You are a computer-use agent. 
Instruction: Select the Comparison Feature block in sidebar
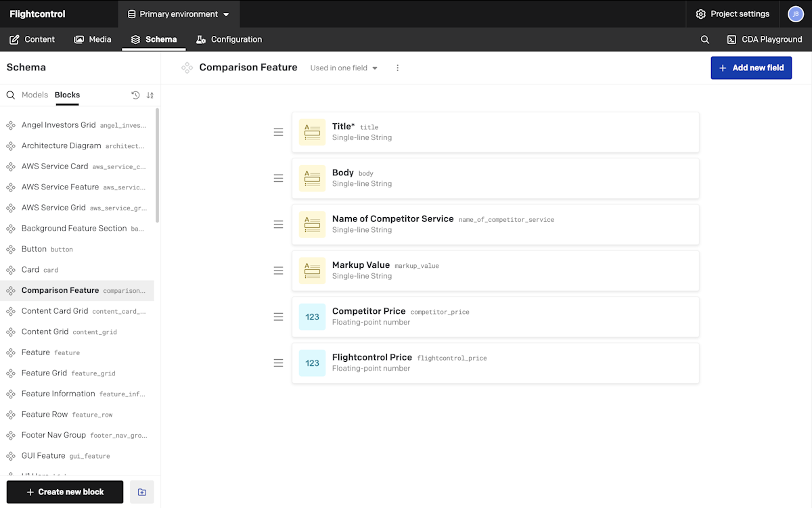click(x=77, y=290)
